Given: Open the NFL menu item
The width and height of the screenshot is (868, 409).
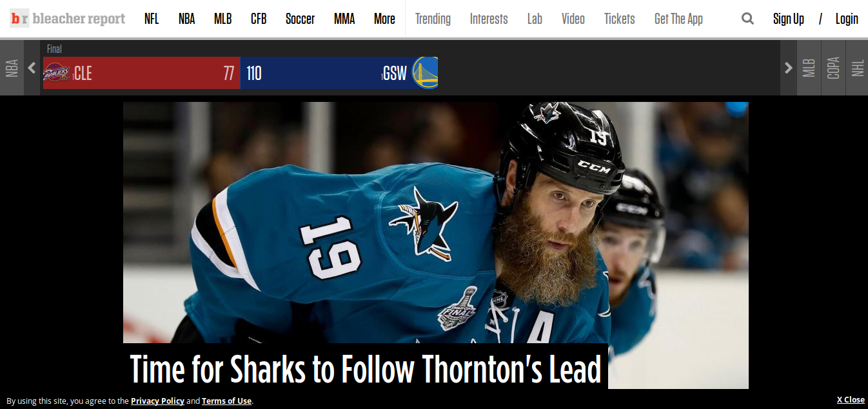Looking at the screenshot, I should click(x=152, y=19).
